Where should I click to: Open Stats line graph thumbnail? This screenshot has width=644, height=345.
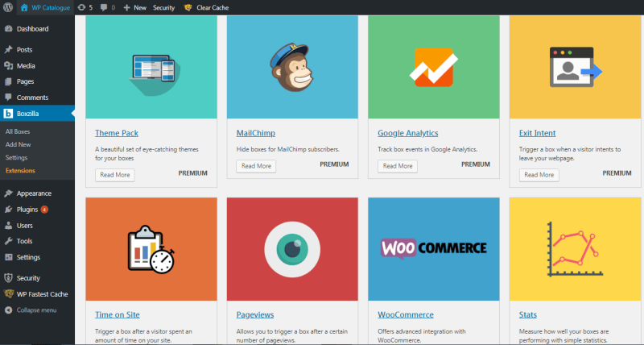point(575,249)
